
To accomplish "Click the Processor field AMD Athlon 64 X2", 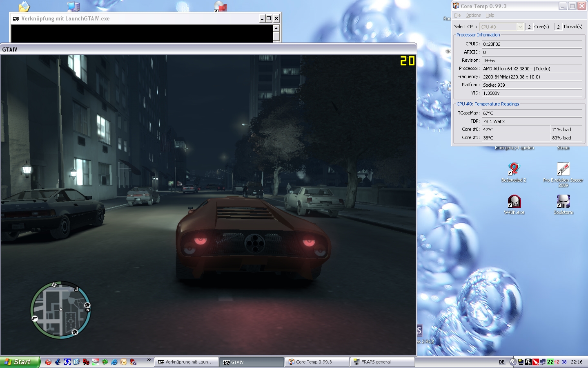I will (x=532, y=68).
